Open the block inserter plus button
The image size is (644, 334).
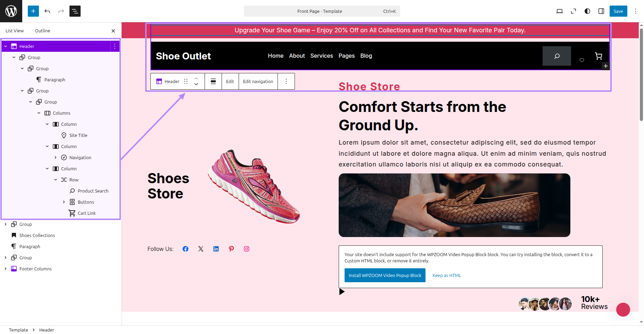click(x=33, y=11)
